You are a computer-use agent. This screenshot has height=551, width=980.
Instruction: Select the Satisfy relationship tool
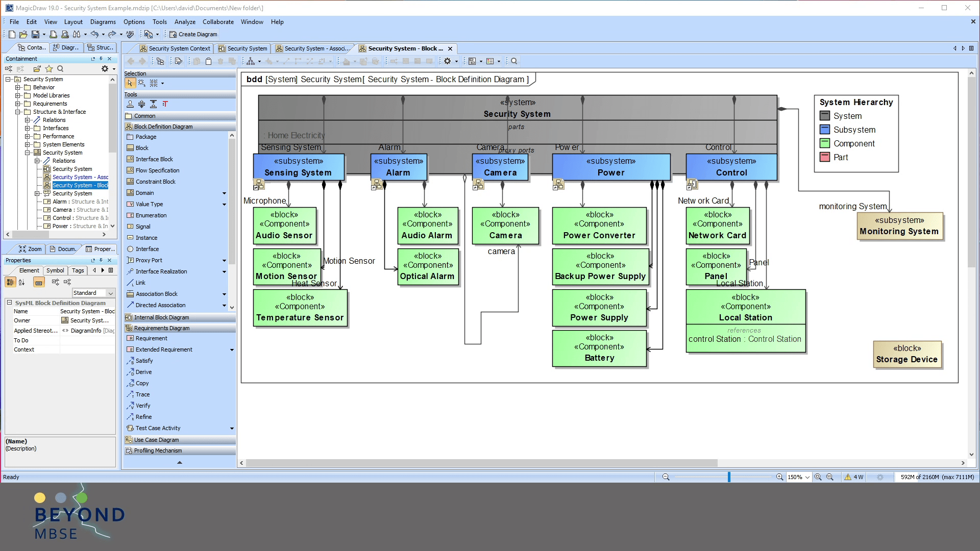tap(142, 360)
